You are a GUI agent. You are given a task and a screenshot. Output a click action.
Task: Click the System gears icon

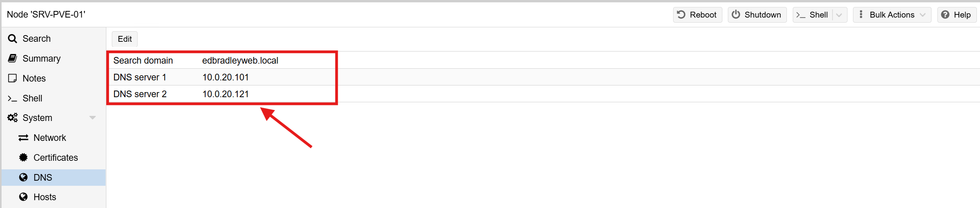coord(13,118)
